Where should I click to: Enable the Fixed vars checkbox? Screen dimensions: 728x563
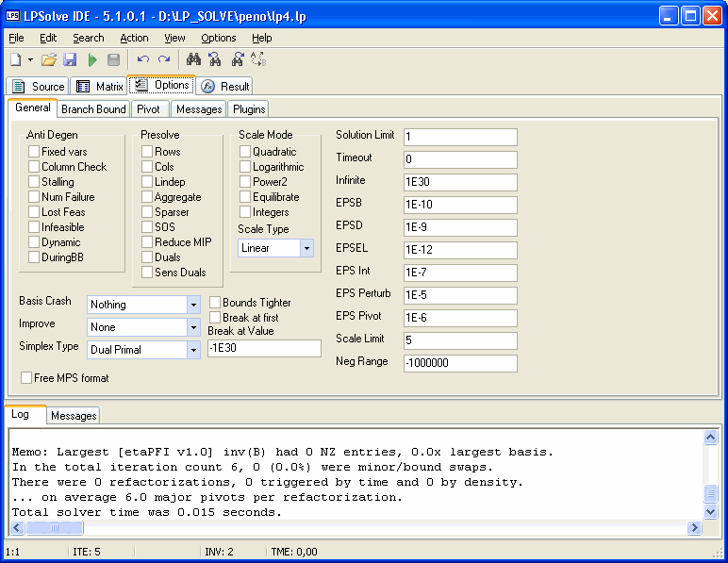click(x=34, y=152)
